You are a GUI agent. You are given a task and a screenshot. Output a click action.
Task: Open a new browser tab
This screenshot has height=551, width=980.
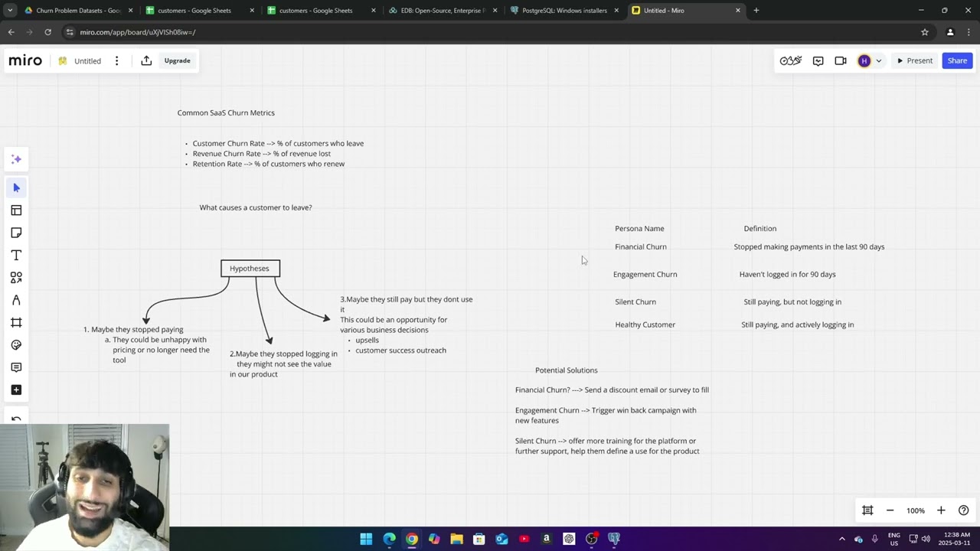pos(756,11)
